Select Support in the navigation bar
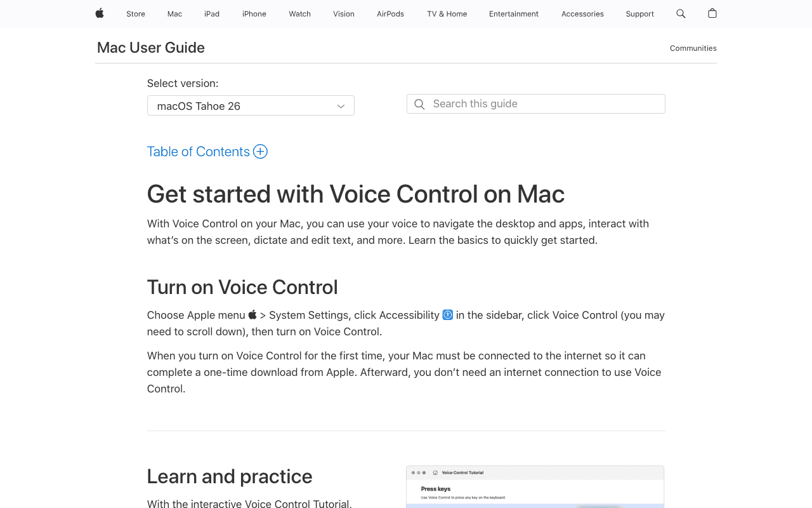 [x=639, y=13]
